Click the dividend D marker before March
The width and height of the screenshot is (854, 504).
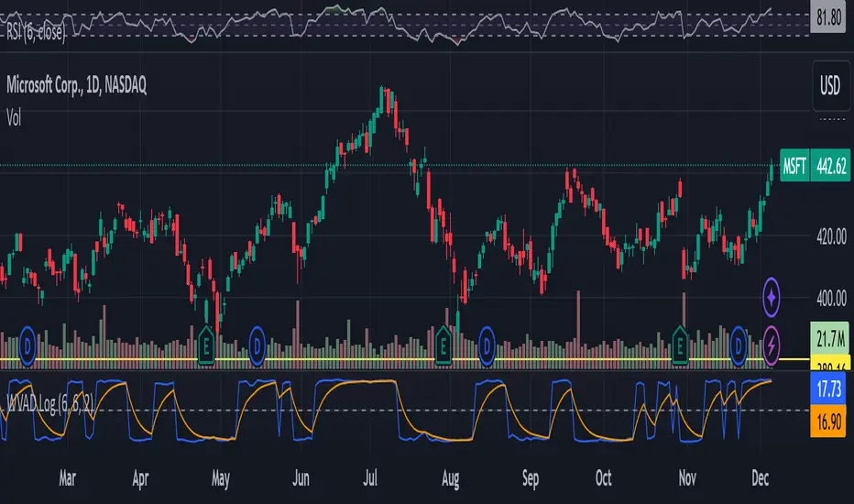pyautogui.click(x=27, y=345)
